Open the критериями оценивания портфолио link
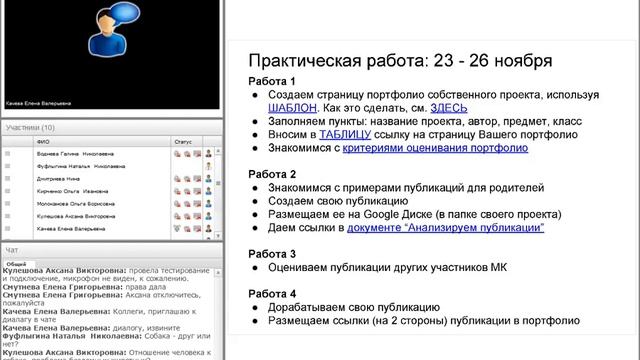The width and height of the screenshot is (640, 360). tap(435, 148)
